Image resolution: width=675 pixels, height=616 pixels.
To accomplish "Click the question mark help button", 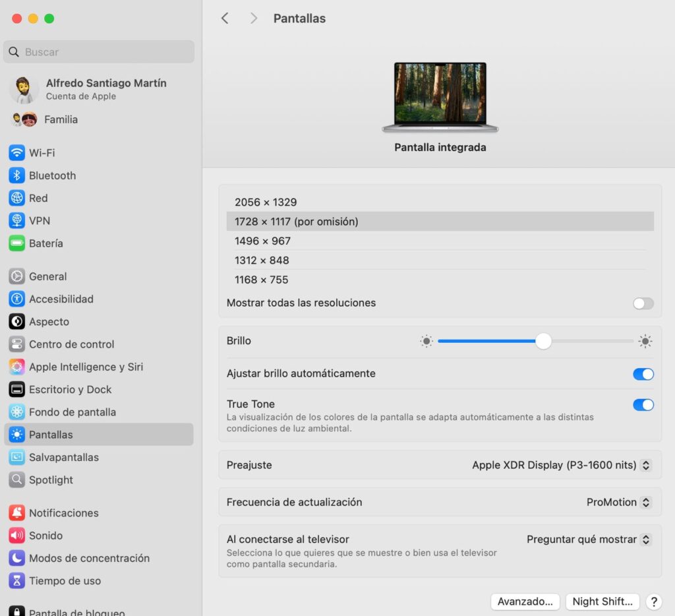I will (653, 601).
